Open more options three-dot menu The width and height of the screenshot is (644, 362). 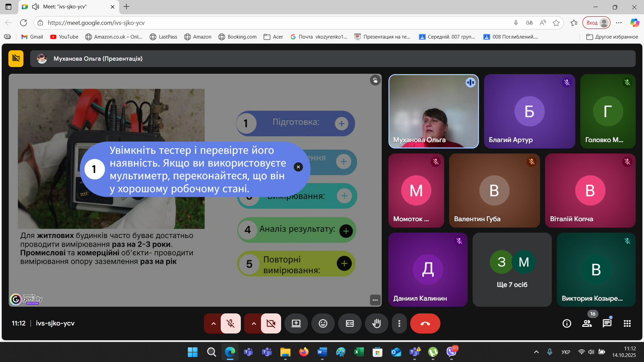[x=399, y=323]
